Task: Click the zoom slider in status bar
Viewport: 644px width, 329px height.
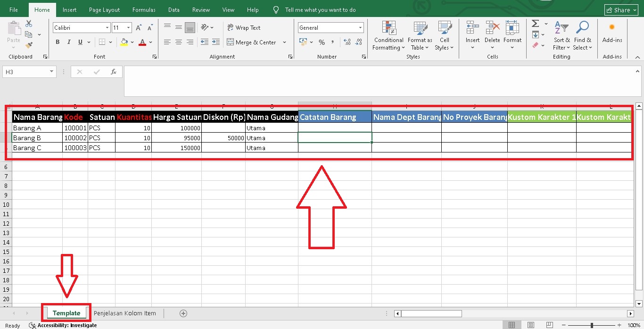Action: [x=592, y=325]
